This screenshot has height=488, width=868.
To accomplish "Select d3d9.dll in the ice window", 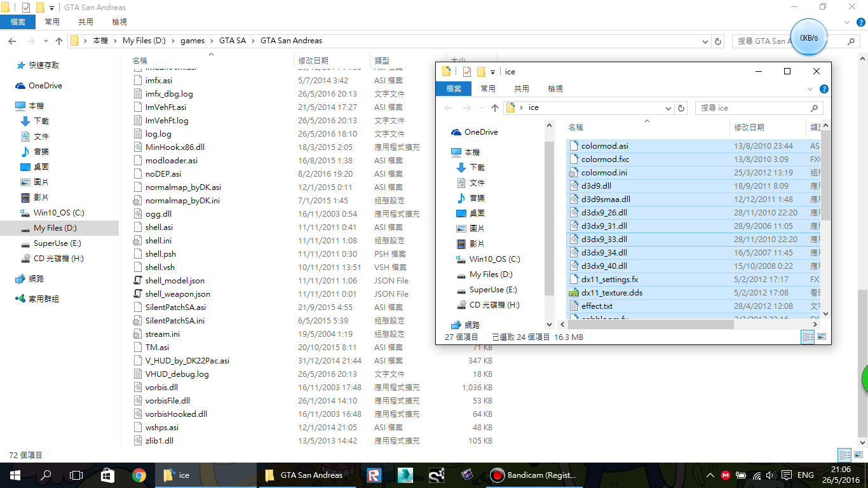I will 596,186.
